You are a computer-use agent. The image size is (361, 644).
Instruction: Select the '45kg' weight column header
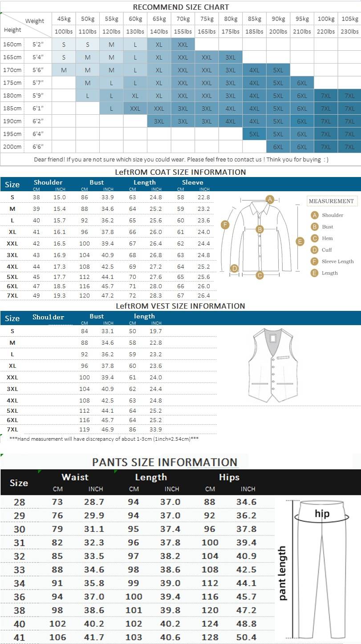[64, 19]
